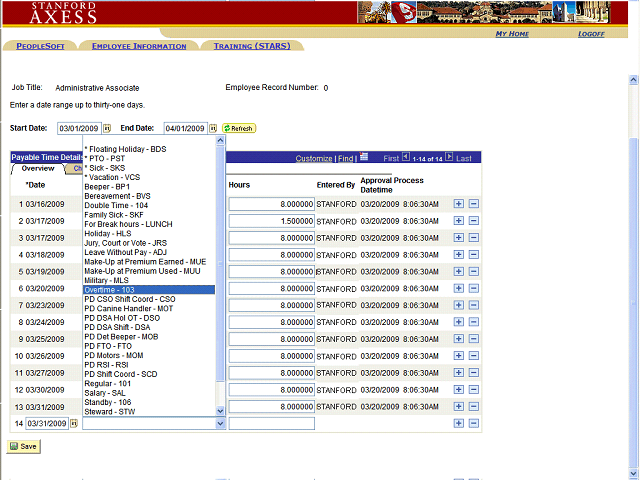Expand the time reporting code dropdown in row 14
The height and width of the screenshot is (480, 640).
coord(220,424)
